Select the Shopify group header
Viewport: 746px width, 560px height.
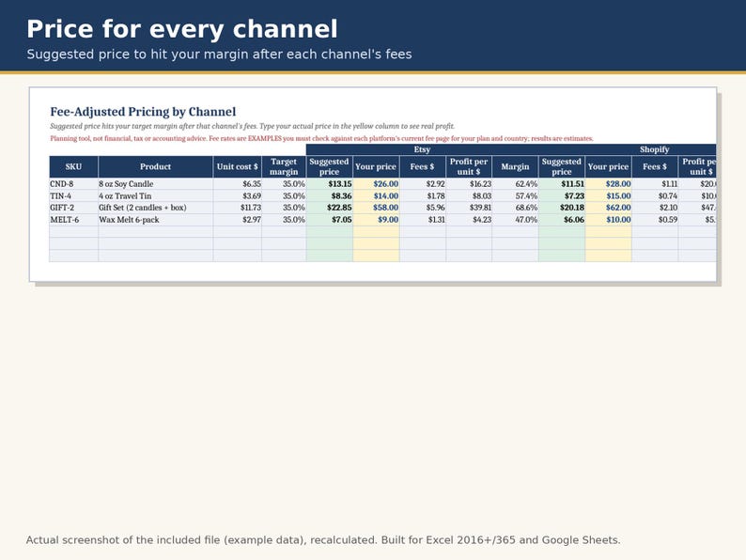[x=654, y=149]
